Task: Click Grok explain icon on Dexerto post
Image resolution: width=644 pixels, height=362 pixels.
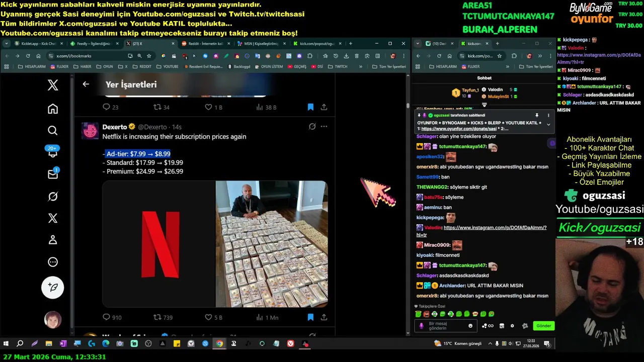Action: tap(312, 127)
